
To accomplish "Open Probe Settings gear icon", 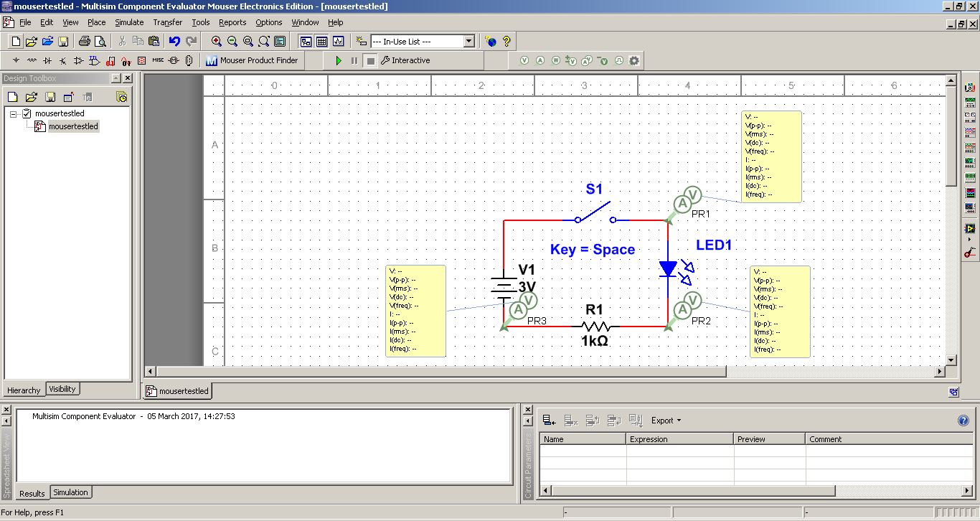I will [x=634, y=61].
